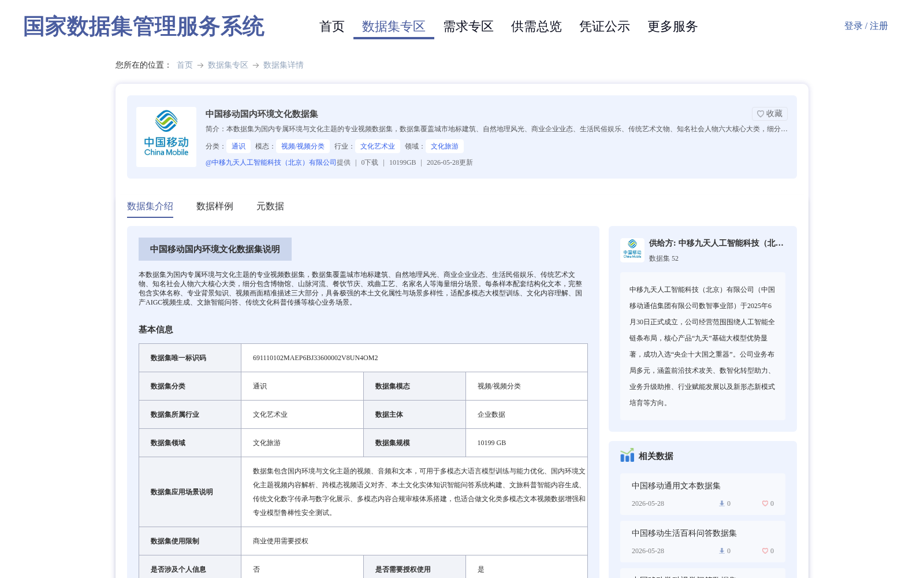Click download icon on 中国移动生活百科问答数据集 card

(x=722, y=551)
